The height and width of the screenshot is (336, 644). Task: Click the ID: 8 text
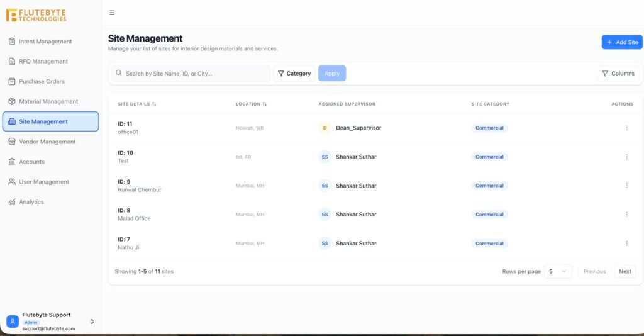(x=124, y=210)
